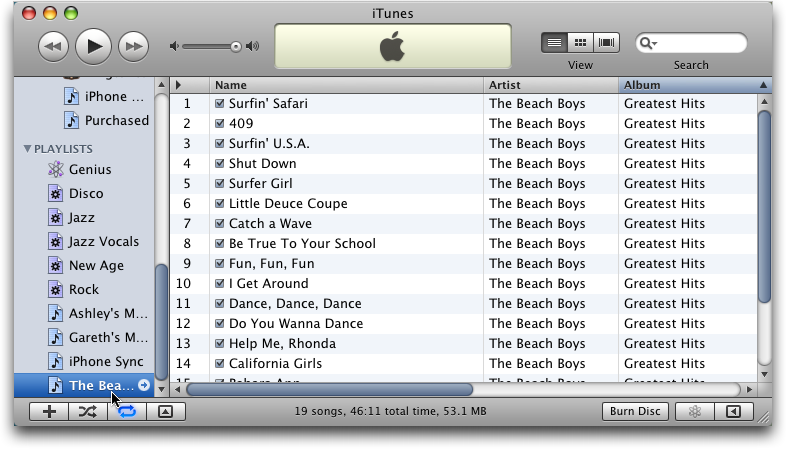Skip to the previous track
This screenshot has height=449, width=786.
(53, 46)
